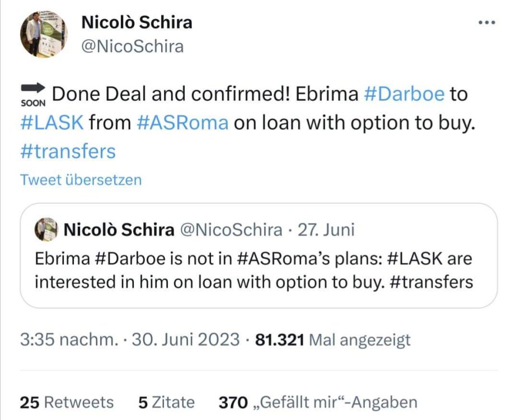Image resolution: width=516 pixels, height=420 pixels.
Task: Show the list of 25 Retweets
Action: pyautogui.click(x=67, y=402)
